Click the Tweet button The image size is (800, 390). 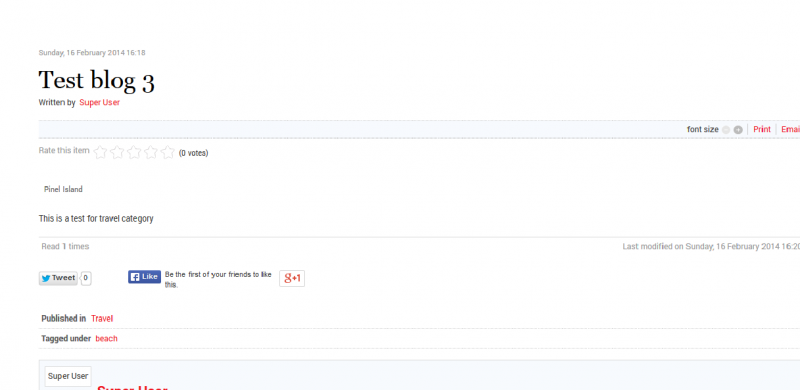tap(58, 278)
